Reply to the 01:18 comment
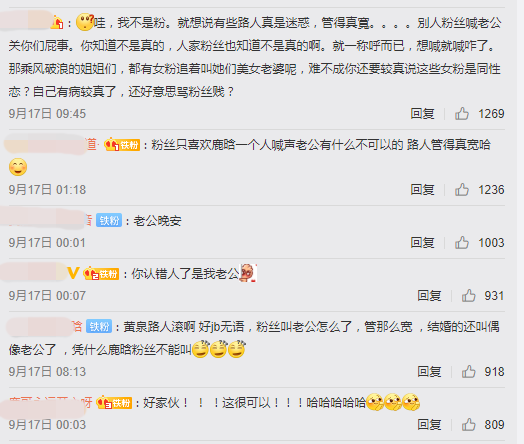The image size is (524, 444). [422, 190]
